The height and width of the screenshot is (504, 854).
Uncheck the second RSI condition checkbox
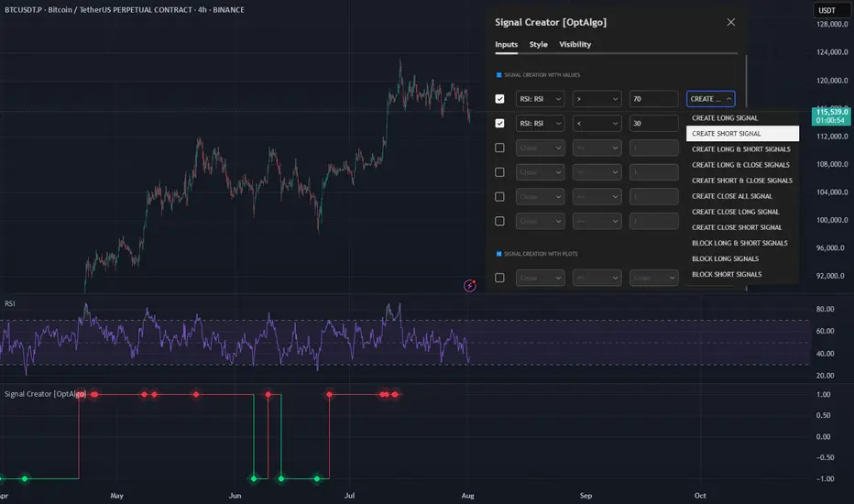click(x=499, y=123)
